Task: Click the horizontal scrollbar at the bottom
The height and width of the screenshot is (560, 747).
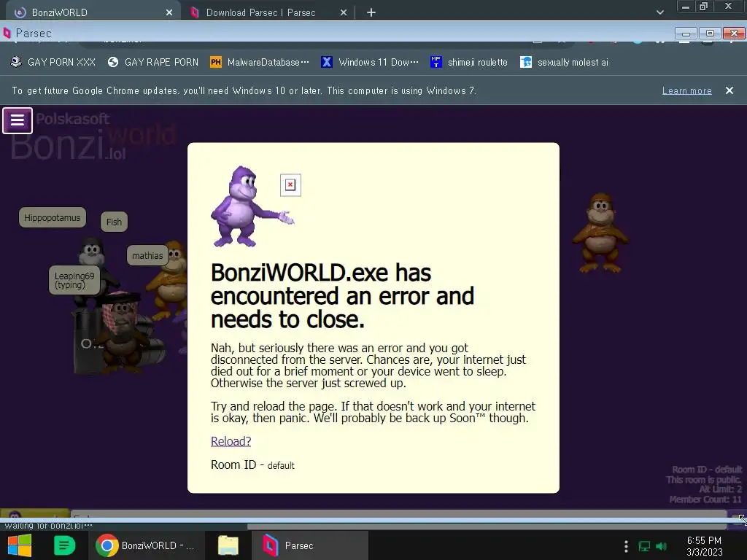Action: 487,526
